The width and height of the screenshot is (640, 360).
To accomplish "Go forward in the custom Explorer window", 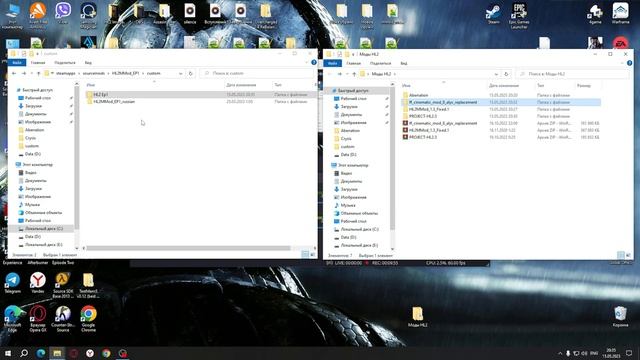I will [24, 73].
